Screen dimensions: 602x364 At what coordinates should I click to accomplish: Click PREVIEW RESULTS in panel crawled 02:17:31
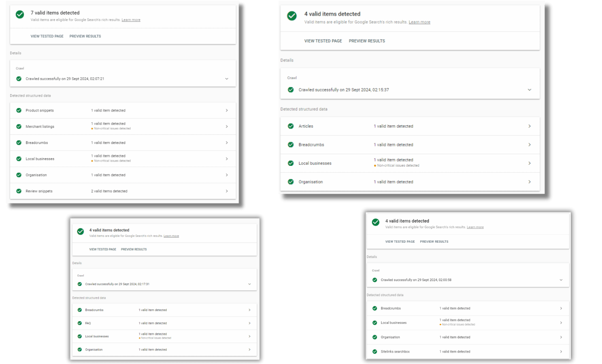click(134, 250)
